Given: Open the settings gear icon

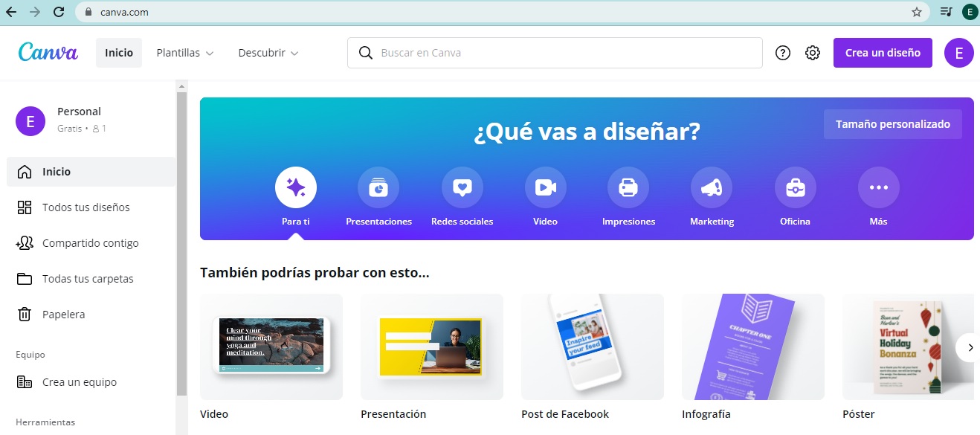Looking at the screenshot, I should point(812,52).
